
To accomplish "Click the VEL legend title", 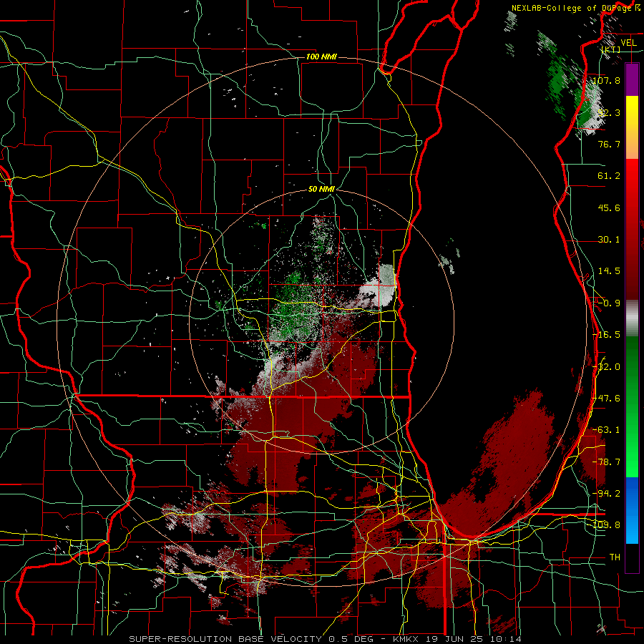I will click(x=628, y=43).
